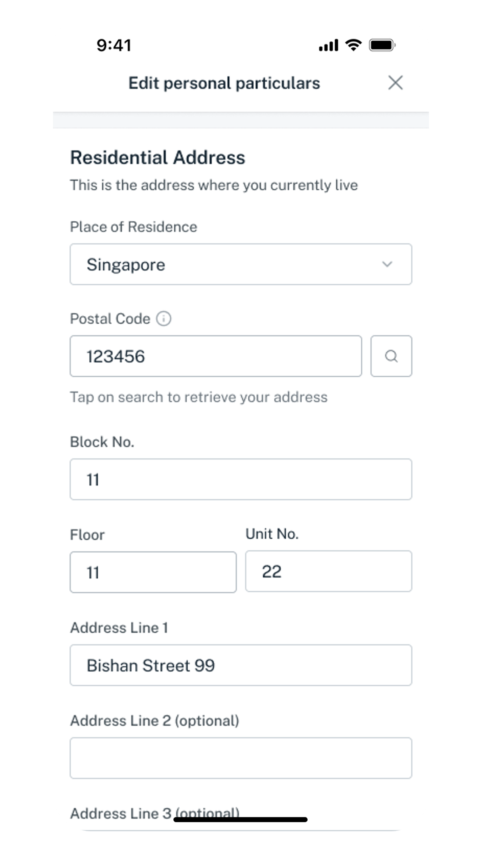Close Edit personal particulars with the X
482x868 pixels.
tap(396, 83)
